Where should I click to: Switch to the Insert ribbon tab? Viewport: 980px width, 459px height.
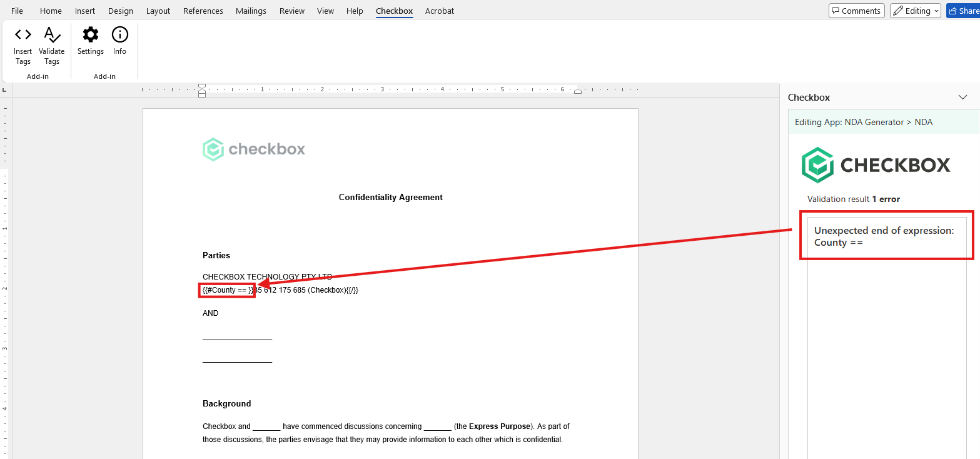85,11
